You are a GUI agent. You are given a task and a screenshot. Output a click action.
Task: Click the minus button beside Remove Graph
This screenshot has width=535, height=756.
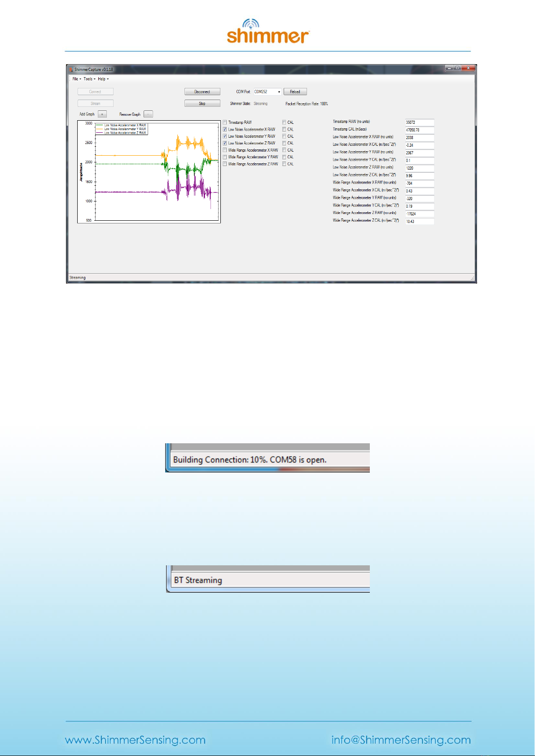click(x=148, y=114)
